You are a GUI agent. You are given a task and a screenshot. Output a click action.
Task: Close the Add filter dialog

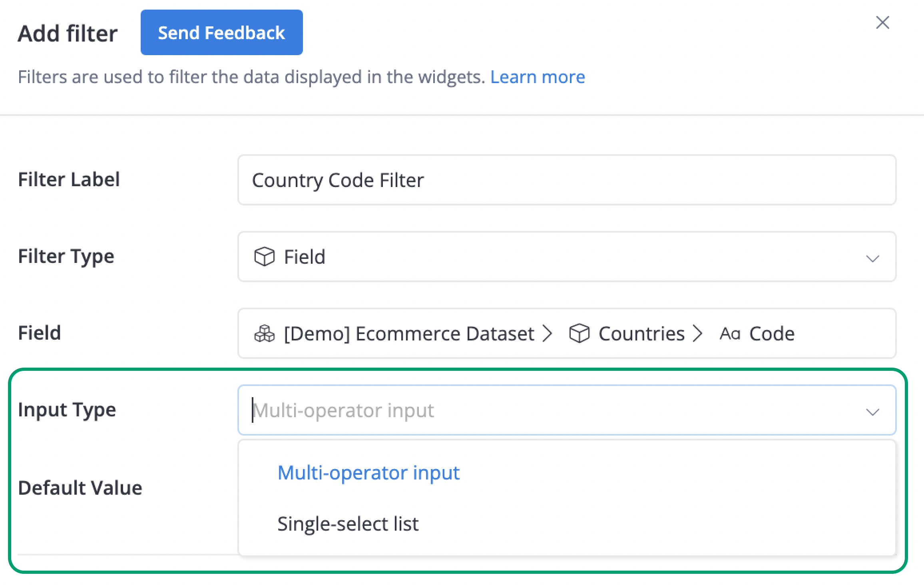pyautogui.click(x=882, y=23)
